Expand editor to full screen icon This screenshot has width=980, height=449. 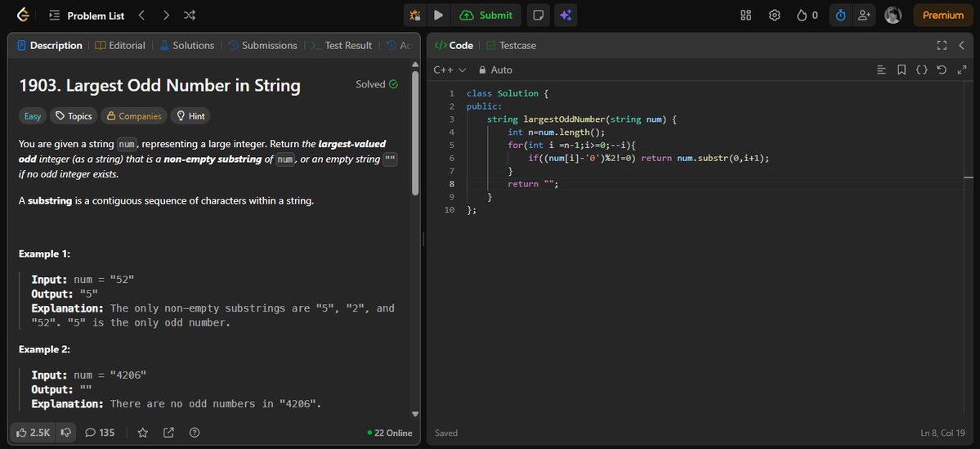point(962,70)
